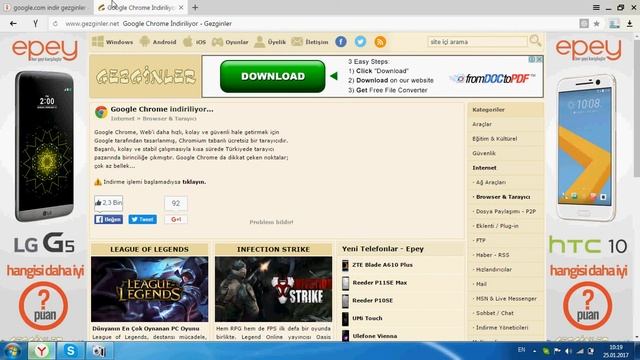This screenshot has height=360, width=640.
Task: Visit site Twitter page icon
Action: (360, 42)
